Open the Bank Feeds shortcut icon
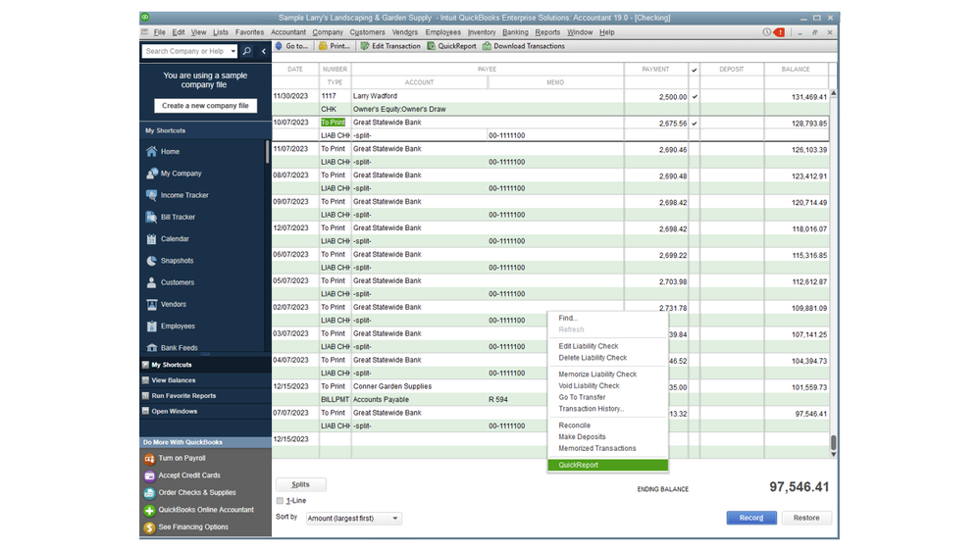The image size is (980, 551). pyautogui.click(x=151, y=348)
